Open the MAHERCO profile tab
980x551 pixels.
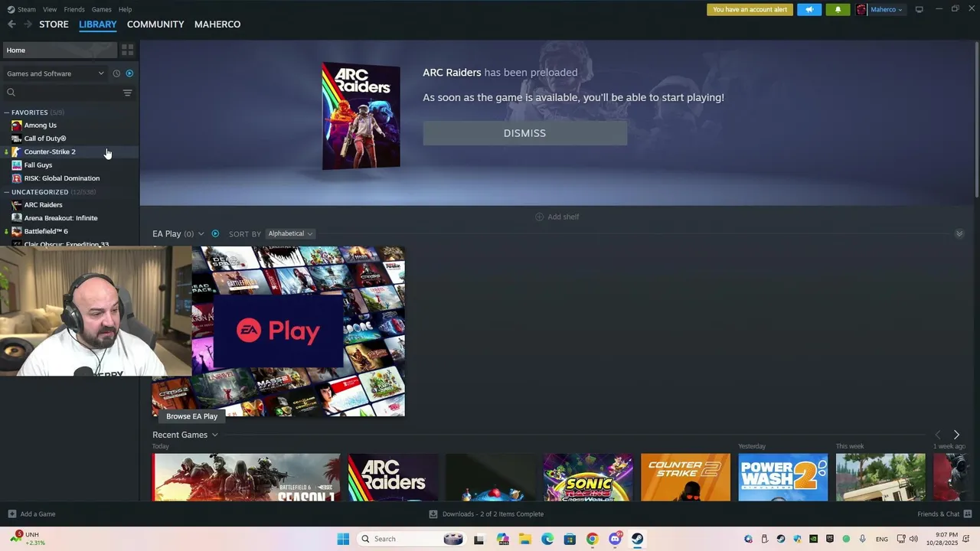[217, 24]
